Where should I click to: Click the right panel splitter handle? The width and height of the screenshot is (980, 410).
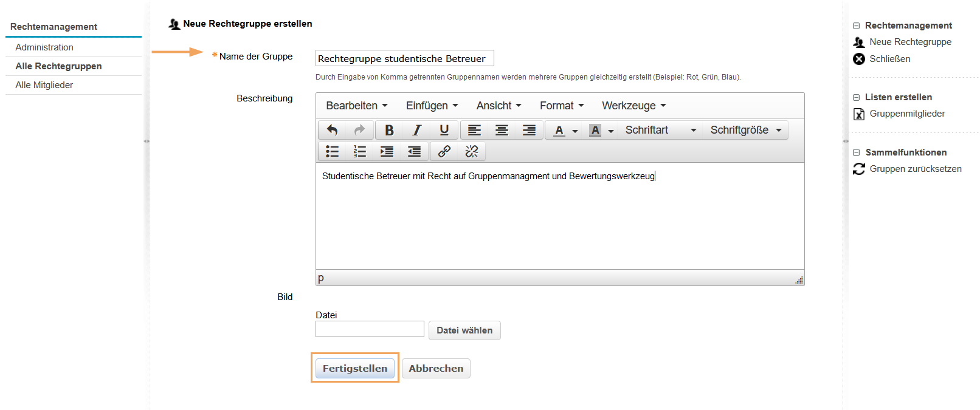click(x=845, y=141)
